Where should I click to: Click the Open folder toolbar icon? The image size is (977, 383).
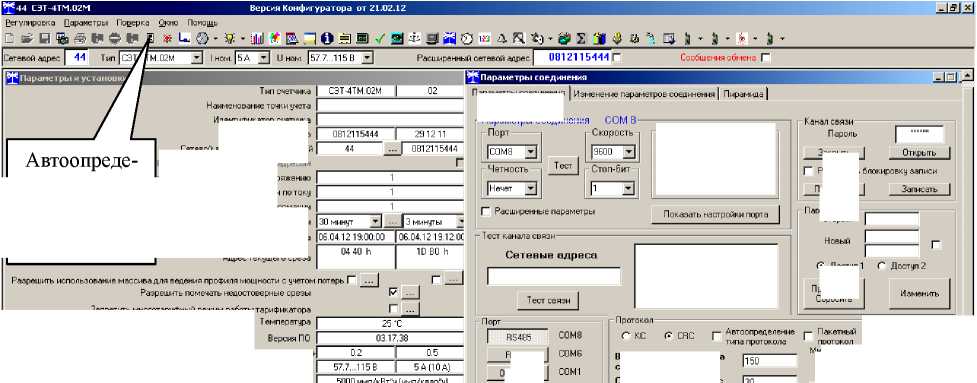(27, 39)
